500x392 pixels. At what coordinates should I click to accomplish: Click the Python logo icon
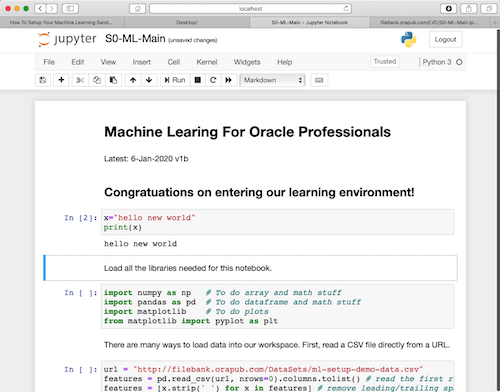coord(408,39)
